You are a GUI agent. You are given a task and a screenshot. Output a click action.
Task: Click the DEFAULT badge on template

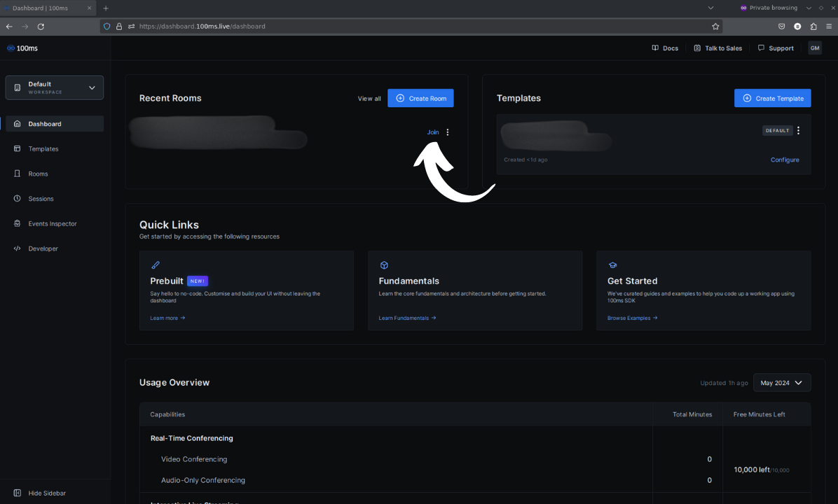[x=777, y=131]
